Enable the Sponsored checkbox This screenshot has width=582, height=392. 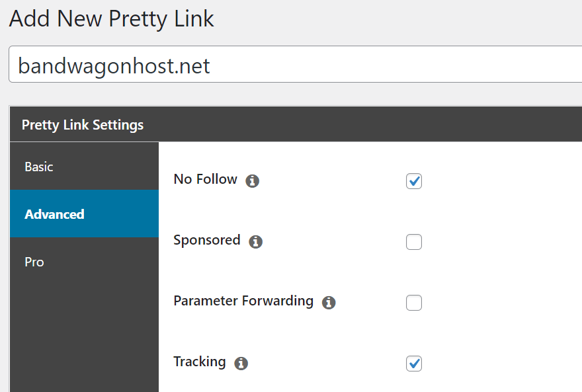[414, 242]
